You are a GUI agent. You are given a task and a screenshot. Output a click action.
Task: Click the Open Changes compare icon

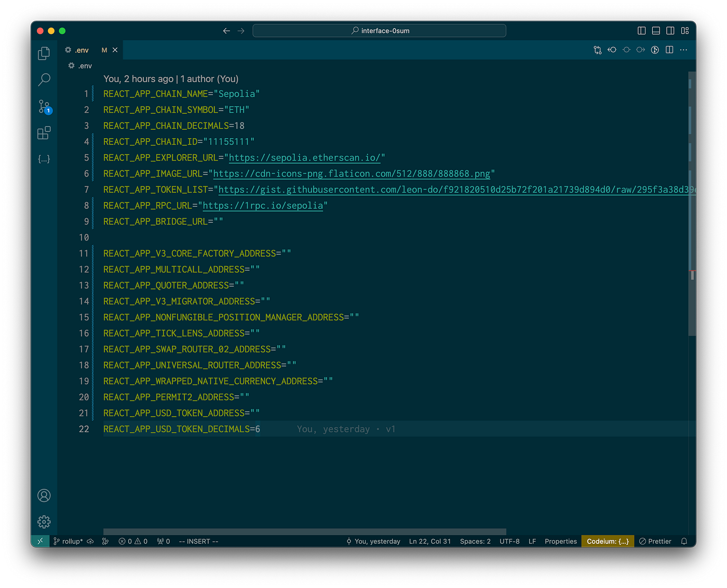(x=598, y=50)
